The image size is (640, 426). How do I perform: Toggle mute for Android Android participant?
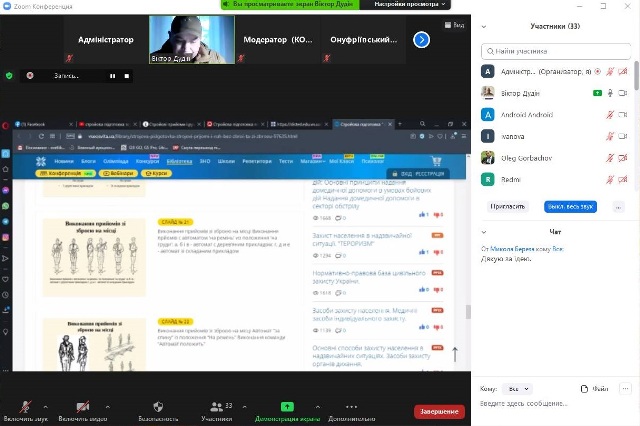pyautogui.click(x=610, y=114)
